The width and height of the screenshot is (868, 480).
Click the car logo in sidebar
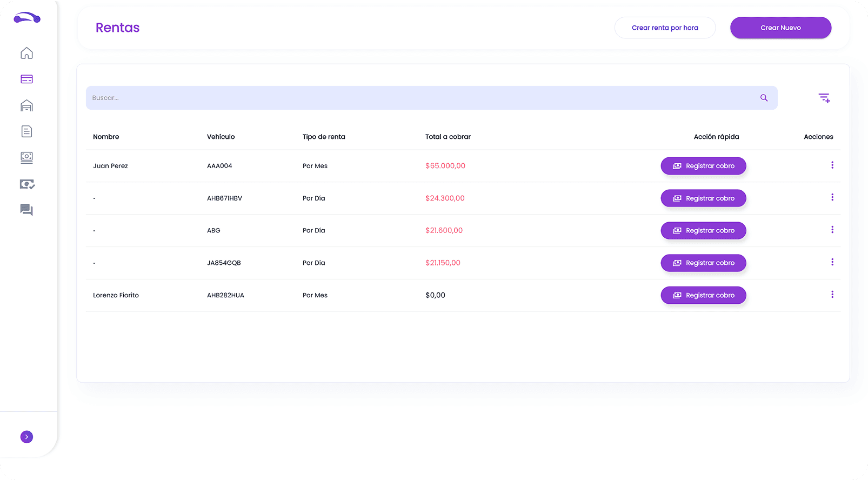pyautogui.click(x=27, y=18)
